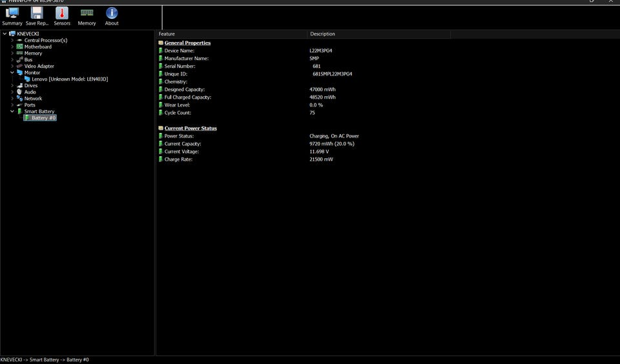Screen dimensions: 620x364
Task: Click the Lenovo monitor entry icon
Action: click(x=27, y=79)
